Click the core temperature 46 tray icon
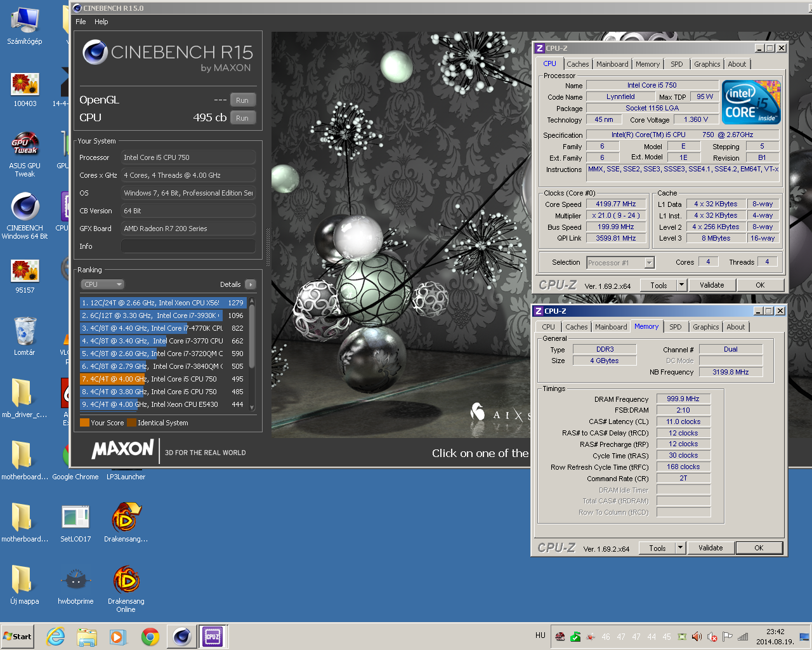Image resolution: width=812 pixels, height=650 pixels. tap(606, 637)
